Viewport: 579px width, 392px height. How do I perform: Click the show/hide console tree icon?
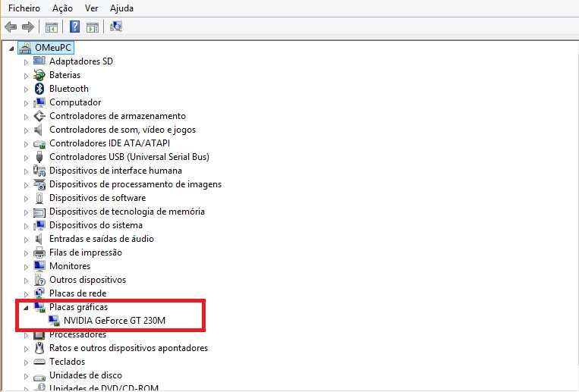coord(52,27)
